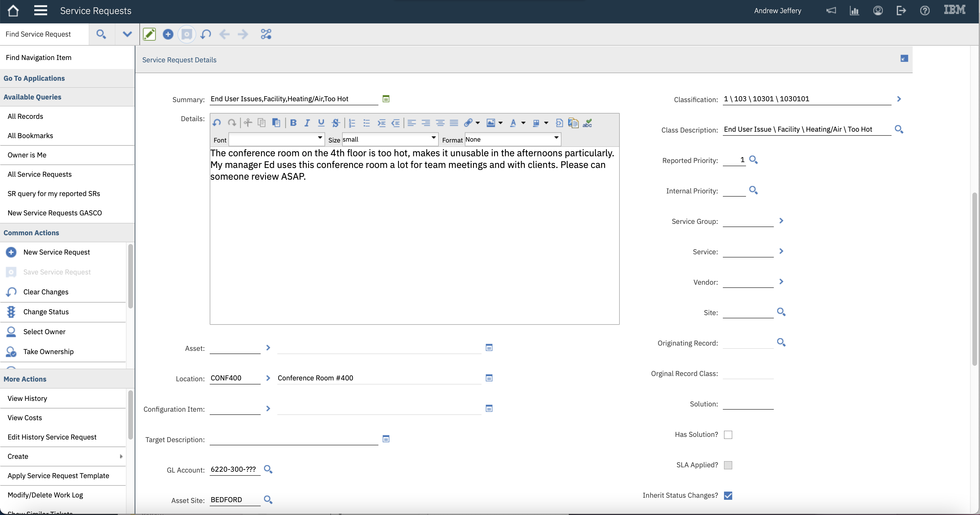Expand the Create submenu arrow
This screenshot has height=515, width=980.
tap(121, 456)
